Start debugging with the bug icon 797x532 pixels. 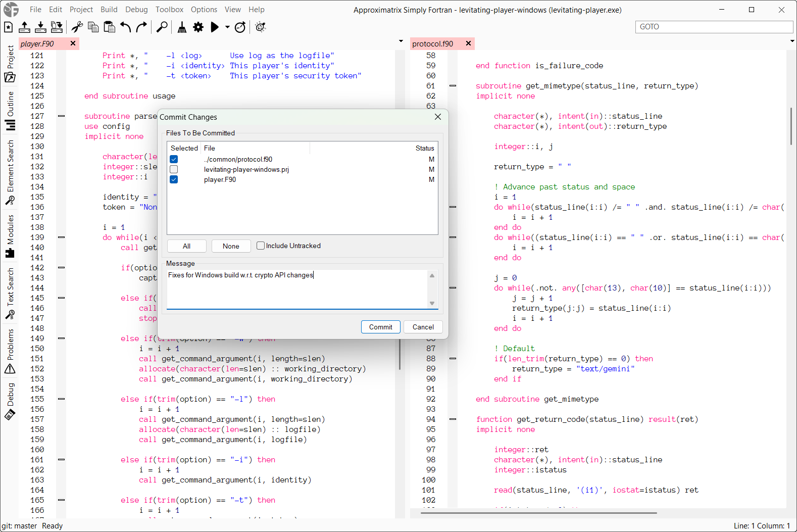click(261, 27)
